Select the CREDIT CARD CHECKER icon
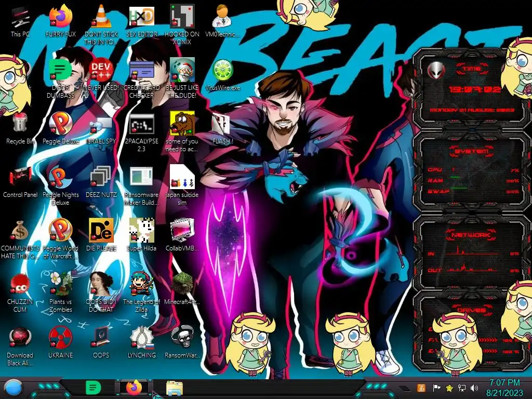 pyautogui.click(x=141, y=70)
